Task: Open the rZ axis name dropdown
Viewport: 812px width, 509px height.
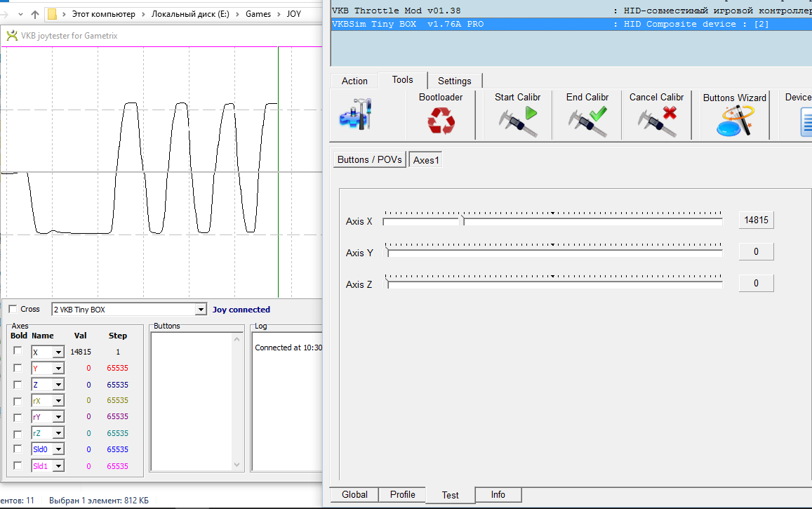Action: (58, 433)
